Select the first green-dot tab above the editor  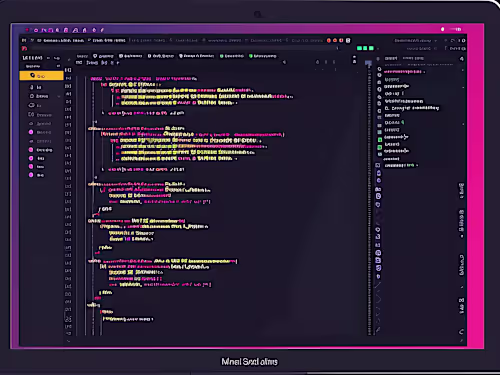tap(232, 56)
